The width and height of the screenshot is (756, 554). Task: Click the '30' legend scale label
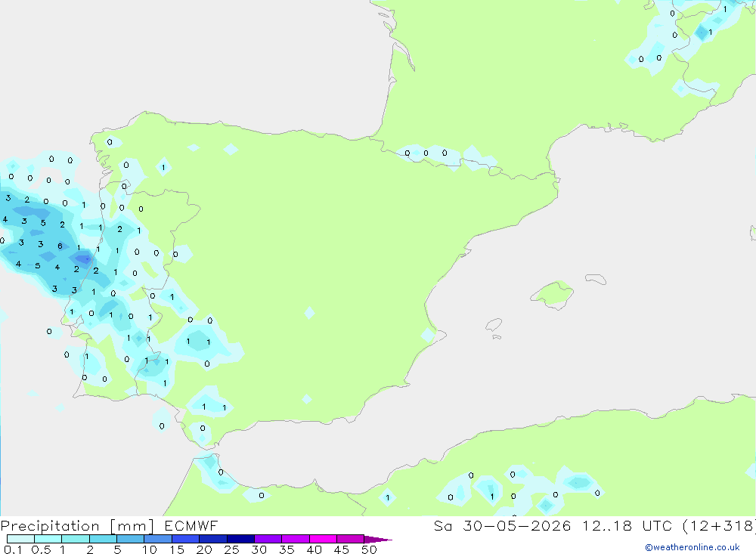pos(259,549)
